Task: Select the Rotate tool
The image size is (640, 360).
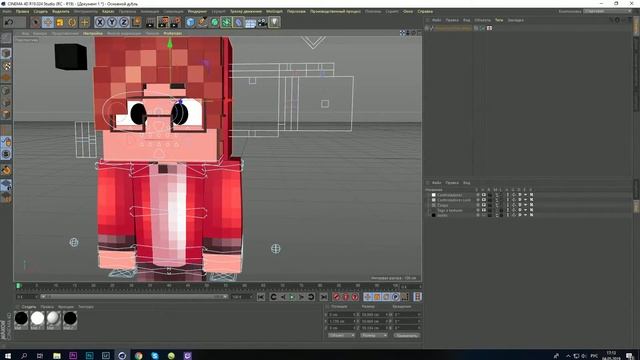Action: (x=72, y=22)
